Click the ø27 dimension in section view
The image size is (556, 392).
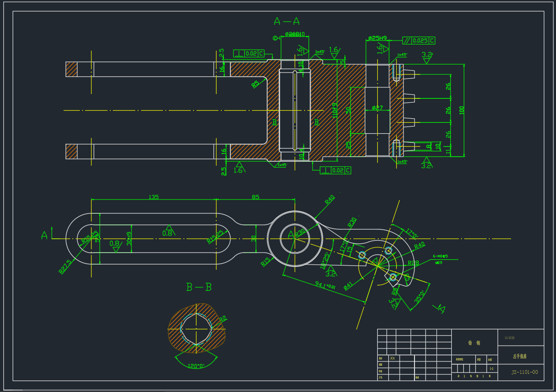click(x=377, y=108)
